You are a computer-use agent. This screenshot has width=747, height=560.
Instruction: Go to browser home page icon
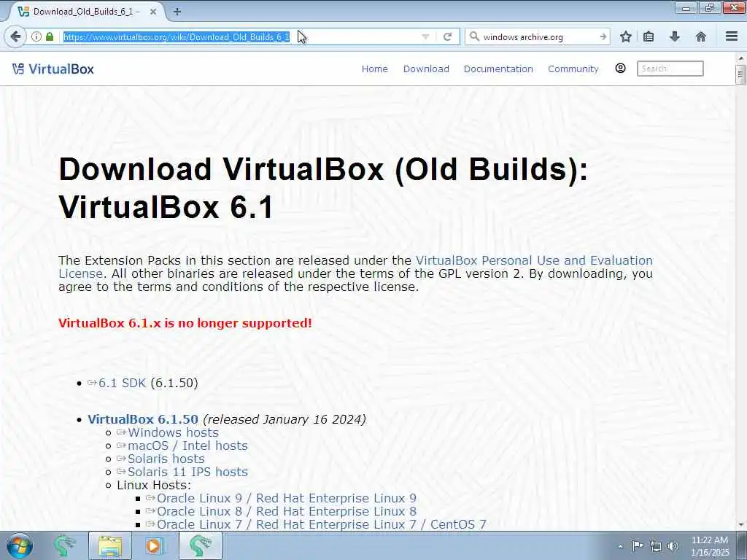pos(701,36)
